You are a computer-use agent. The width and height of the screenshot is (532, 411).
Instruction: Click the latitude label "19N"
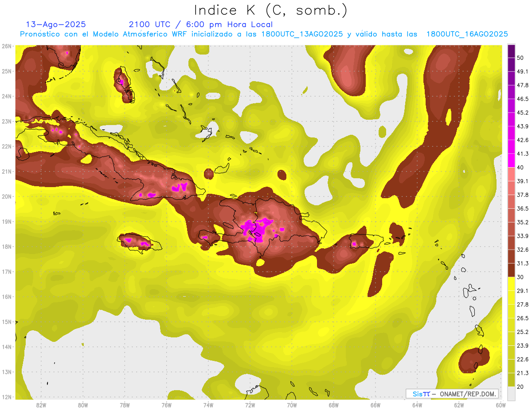[7, 222]
